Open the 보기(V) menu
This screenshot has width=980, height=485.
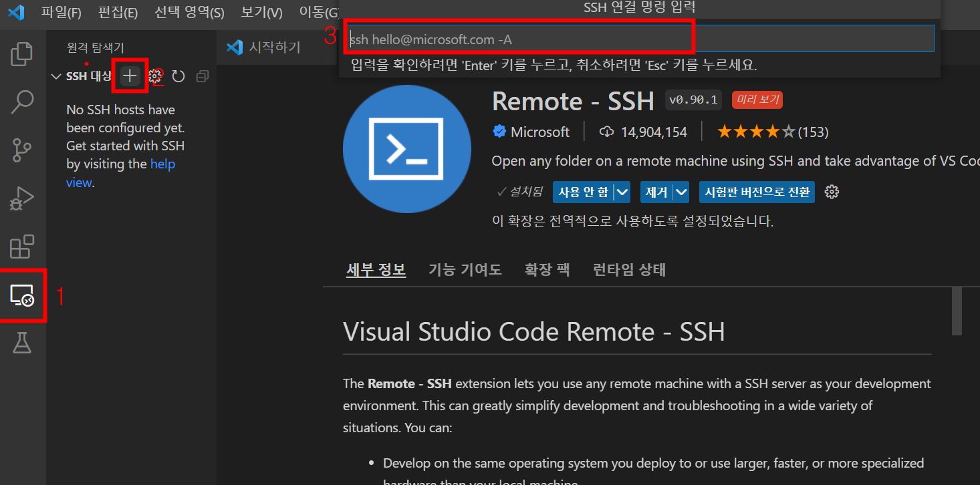click(x=261, y=12)
